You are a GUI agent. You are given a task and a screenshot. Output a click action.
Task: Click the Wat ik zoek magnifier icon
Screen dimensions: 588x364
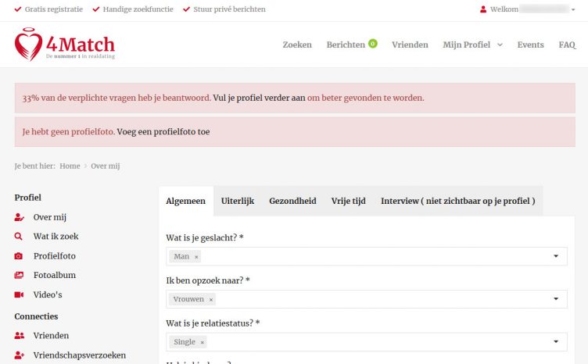20,237
